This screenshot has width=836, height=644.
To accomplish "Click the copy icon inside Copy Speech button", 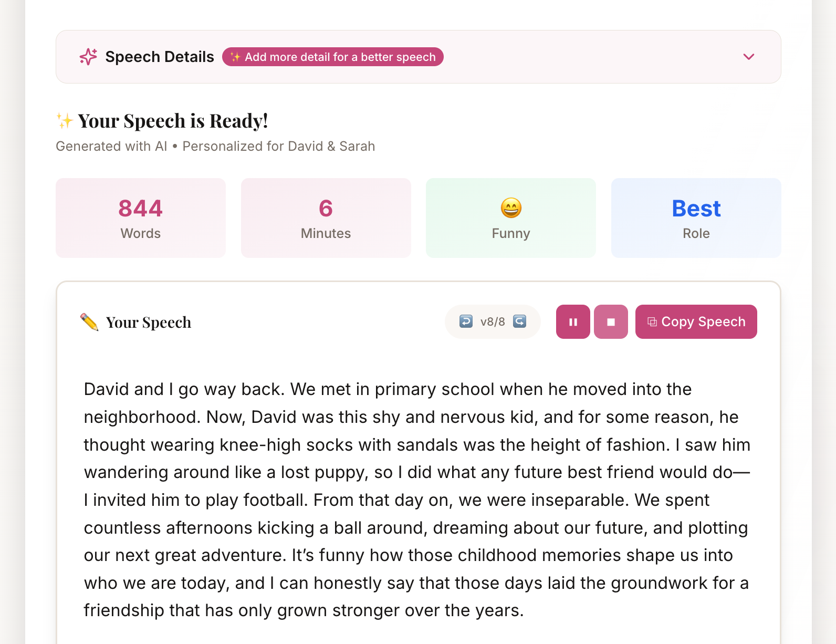I will 652,321.
